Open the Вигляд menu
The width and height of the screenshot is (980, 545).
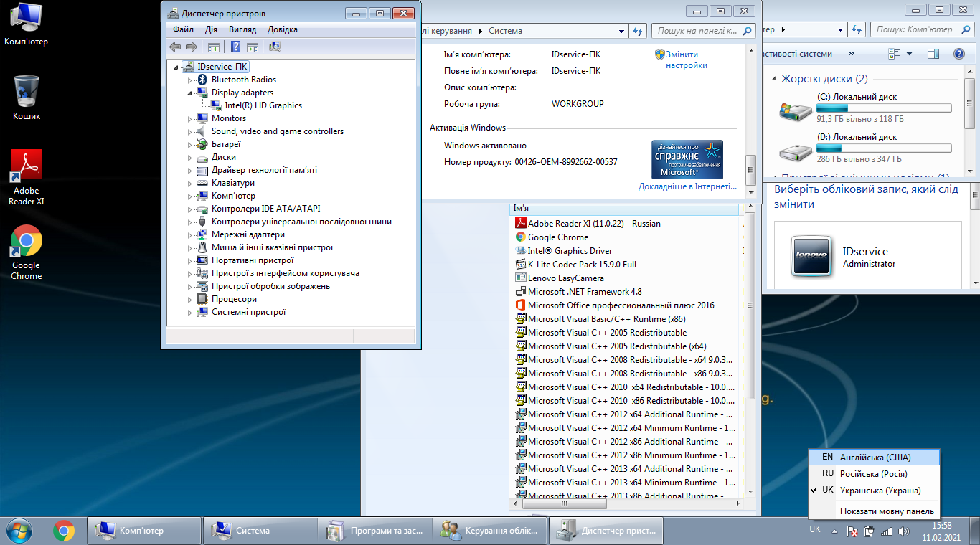tap(242, 29)
